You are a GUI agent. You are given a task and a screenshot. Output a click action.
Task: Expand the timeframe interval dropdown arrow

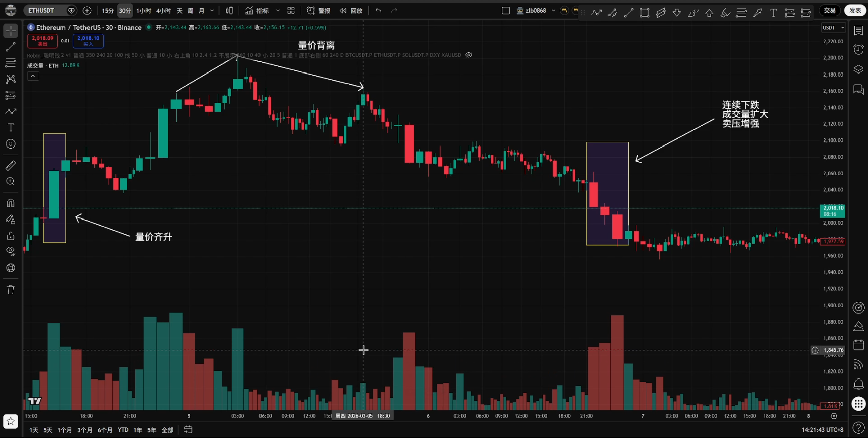tap(212, 11)
